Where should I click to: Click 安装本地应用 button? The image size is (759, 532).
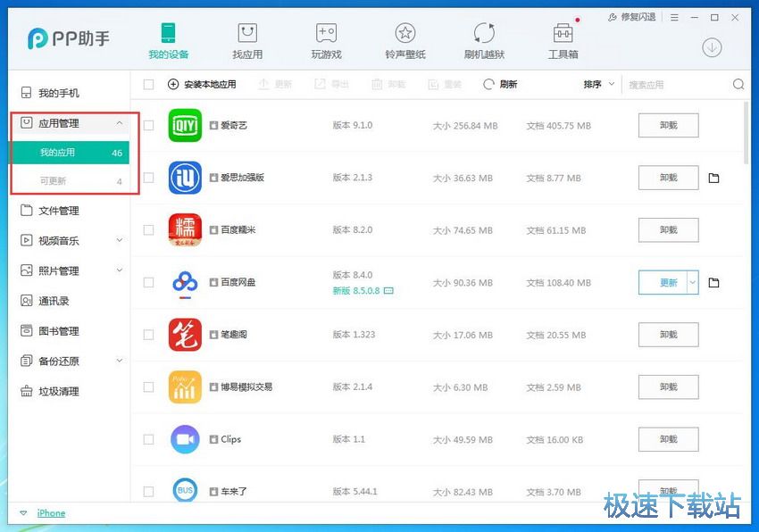click(x=202, y=84)
